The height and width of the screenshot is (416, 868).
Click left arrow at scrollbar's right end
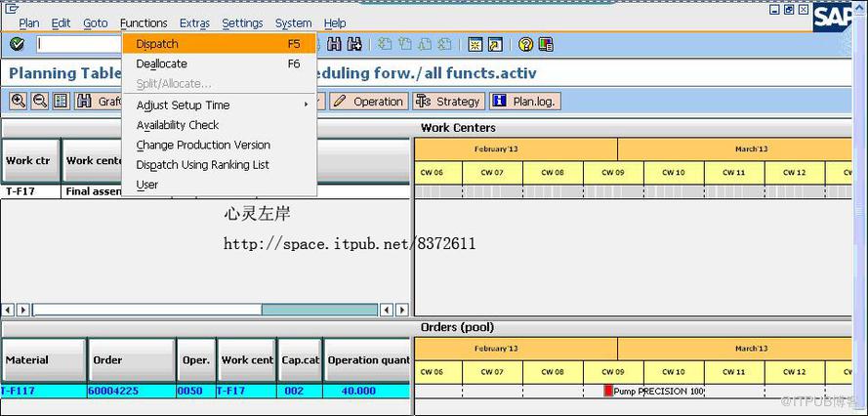click(x=388, y=310)
